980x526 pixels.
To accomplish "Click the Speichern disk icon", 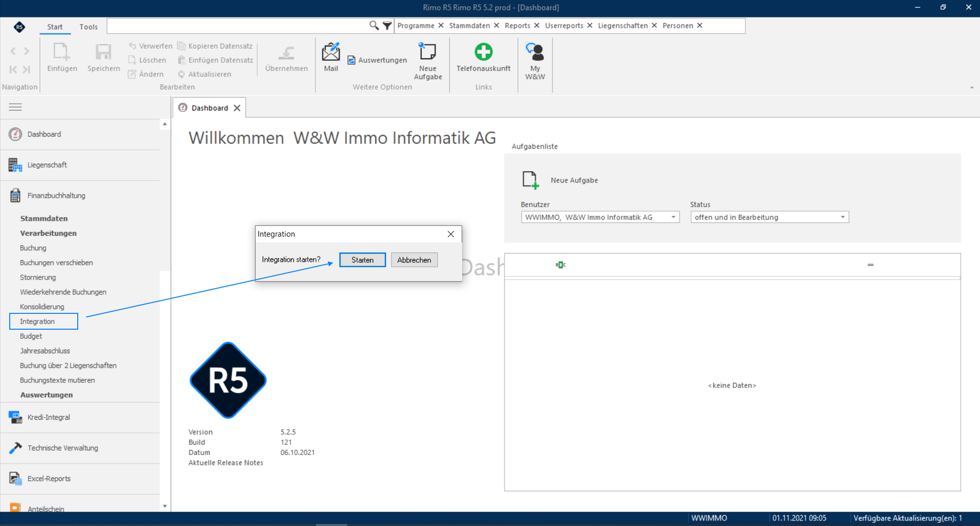I will pyautogui.click(x=103, y=52).
